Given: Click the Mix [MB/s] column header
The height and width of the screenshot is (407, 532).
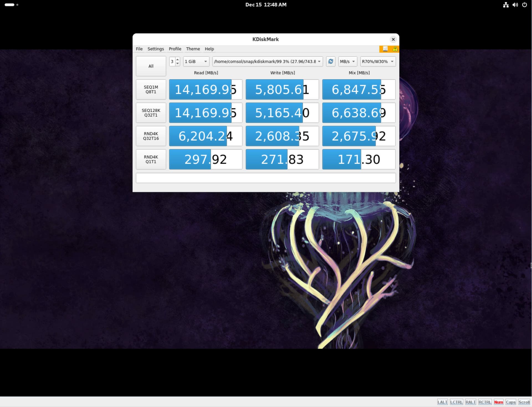Looking at the screenshot, I should pos(359,73).
